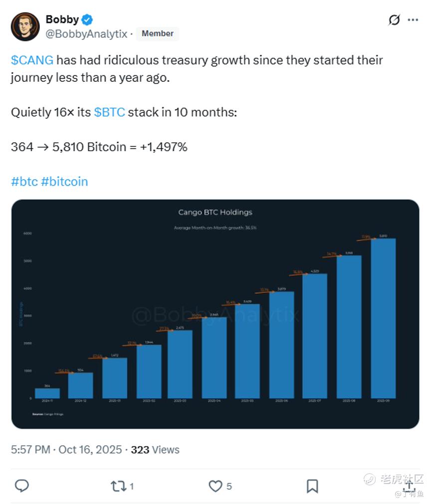Screen dimensions: 432x504
Task: Open the @BobbyAnalytix handle
Action: (x=86, y=34)
